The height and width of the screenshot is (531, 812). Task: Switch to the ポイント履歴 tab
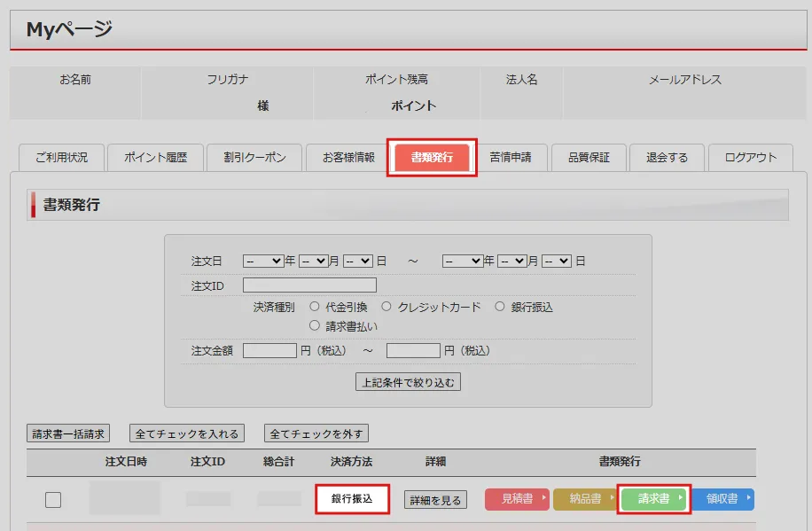tap(155, 158)
